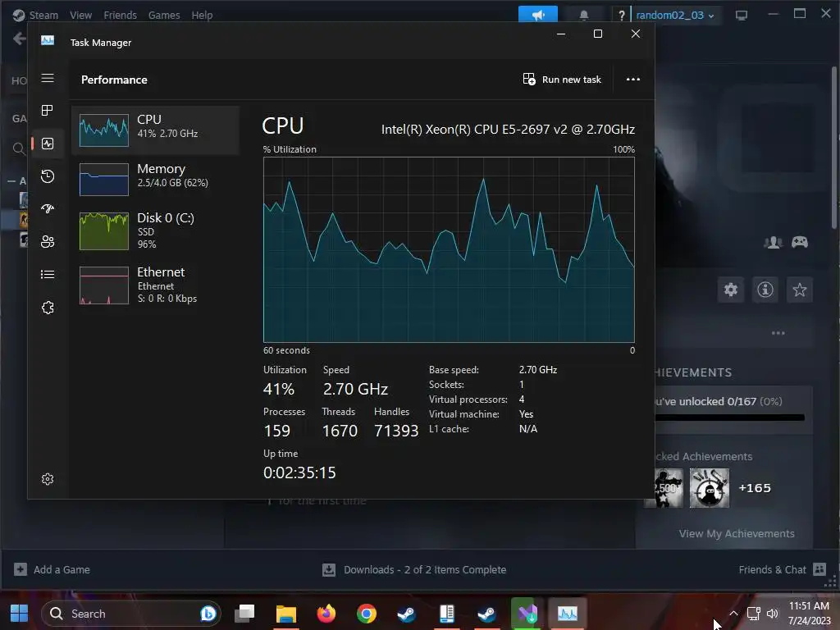Open the Friends menu in Steam
Screen dimensions: 840x630
[x=120, y=15]
